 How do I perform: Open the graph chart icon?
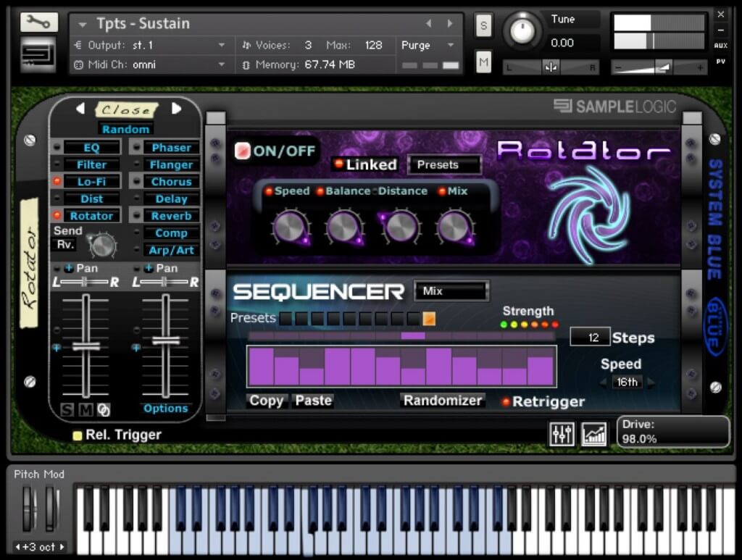[593, 434]
